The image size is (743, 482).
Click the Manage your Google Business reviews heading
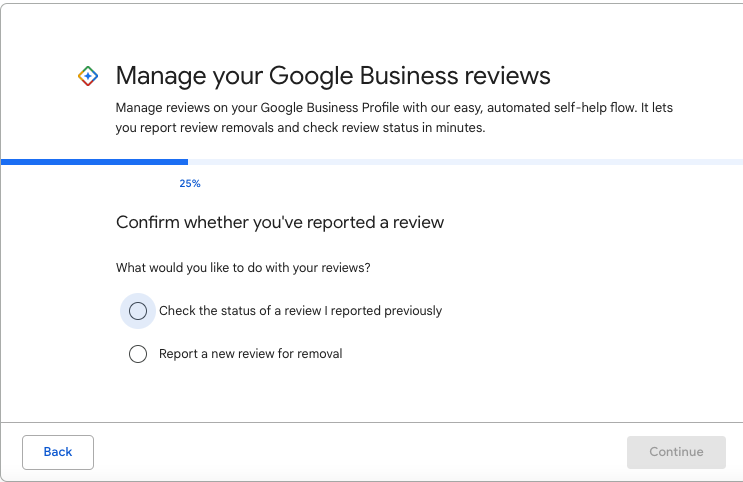tap(333, 76)
